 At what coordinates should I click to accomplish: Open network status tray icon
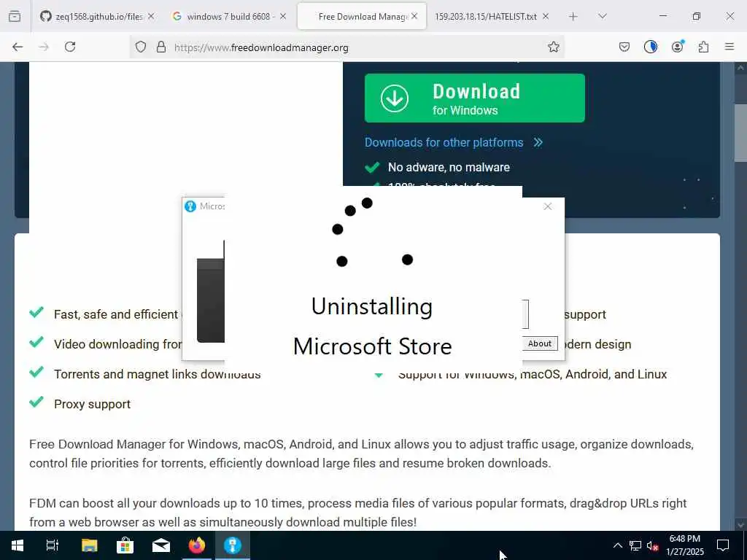point(635,545)
